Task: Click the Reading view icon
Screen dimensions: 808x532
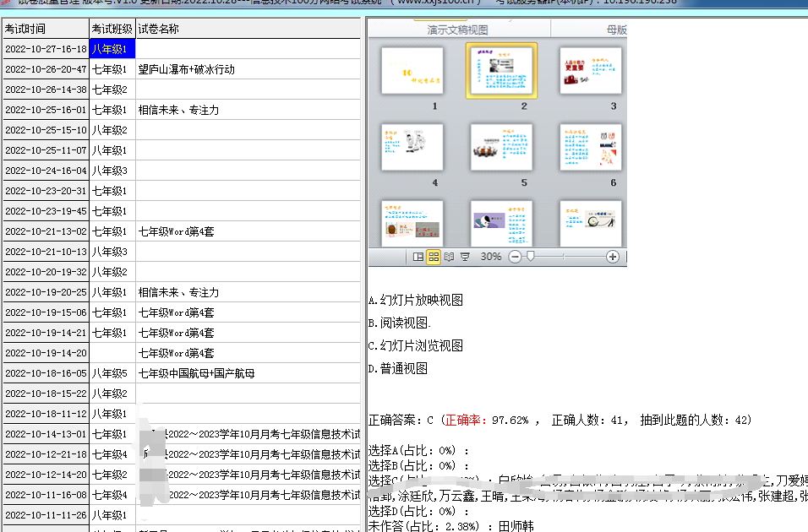Action: (450, 257)
